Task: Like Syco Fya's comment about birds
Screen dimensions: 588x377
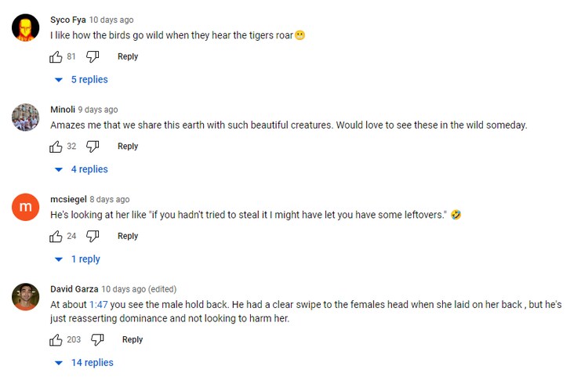Action: 56,56
